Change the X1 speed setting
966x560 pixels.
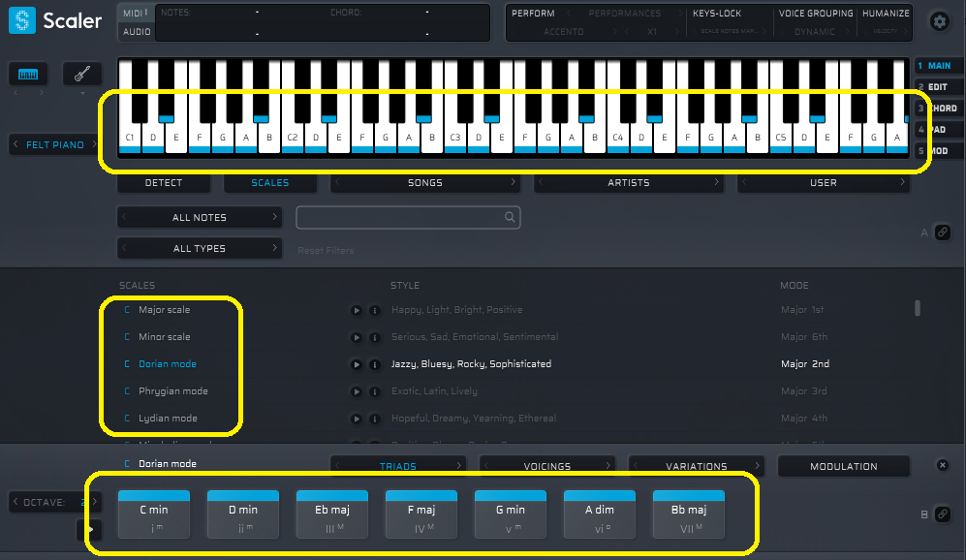652,31
